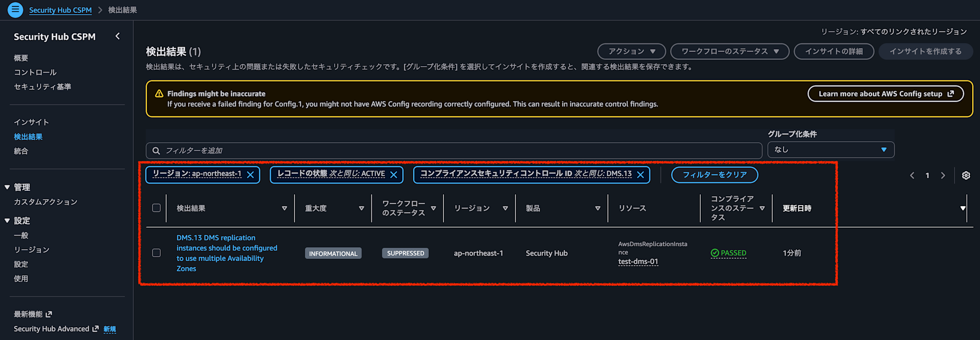Click the green PASSED check icon
The image size is (980, 340).
coord(714,253)
